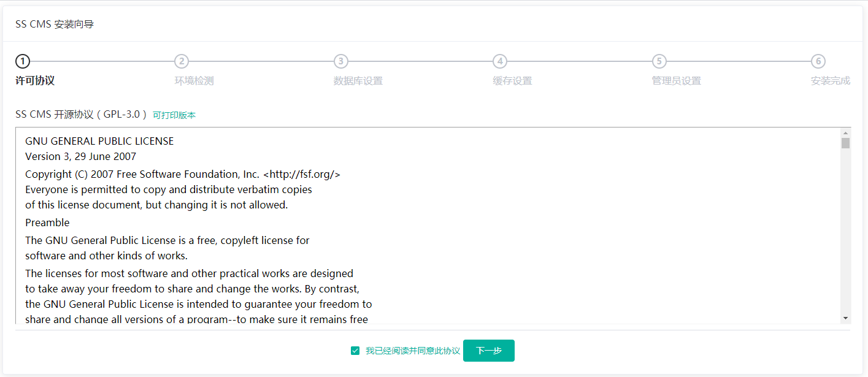Click 'to take away your freedom' line
The image size is (868, 377).
(x=192, y=289)
